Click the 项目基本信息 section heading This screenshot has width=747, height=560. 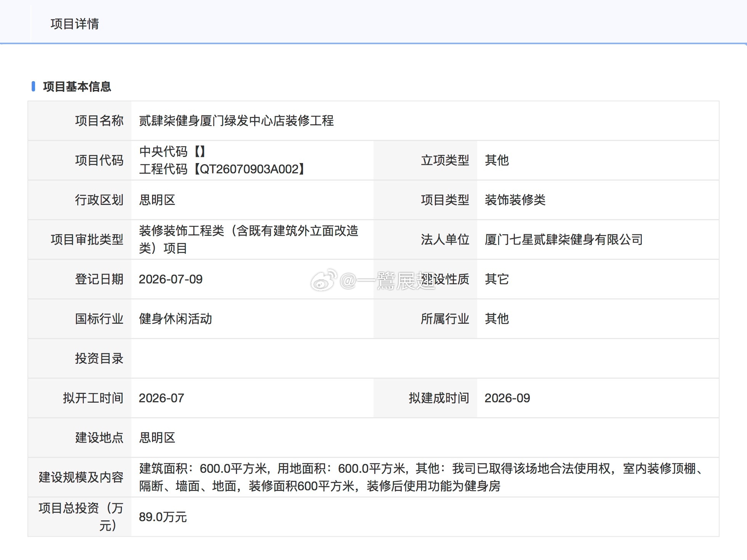click(77, 86)
